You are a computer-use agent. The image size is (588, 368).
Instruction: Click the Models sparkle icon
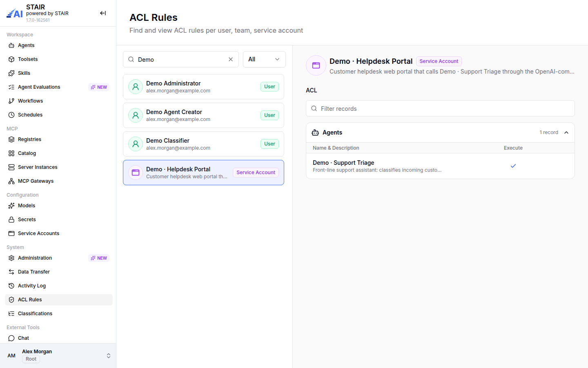coord(11,206)
